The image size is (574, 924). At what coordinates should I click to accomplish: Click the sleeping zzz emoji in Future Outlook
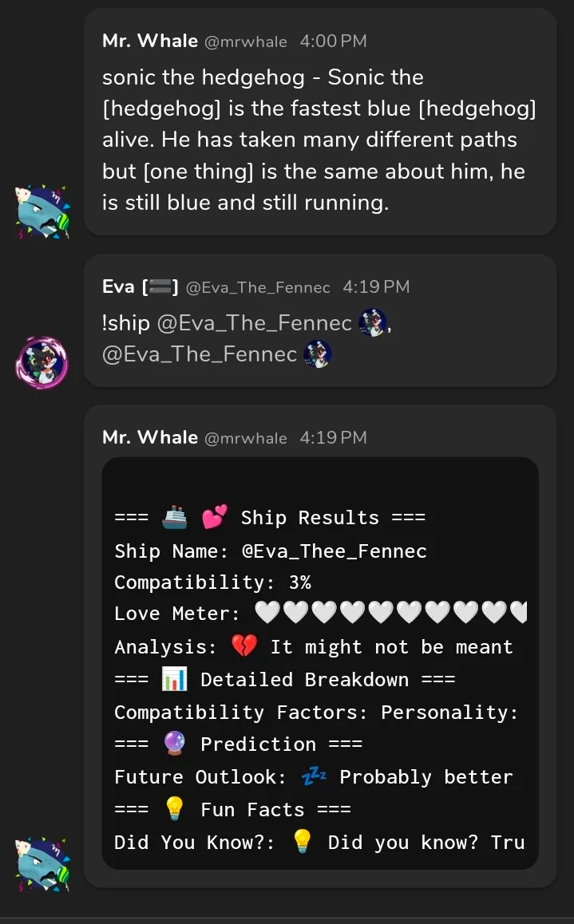(x=313, y=777)
